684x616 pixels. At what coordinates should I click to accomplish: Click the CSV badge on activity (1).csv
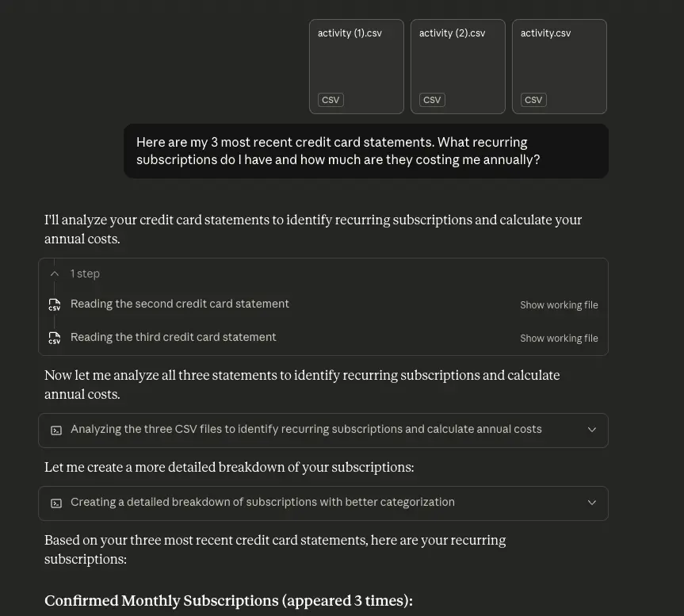pos(331,100)
